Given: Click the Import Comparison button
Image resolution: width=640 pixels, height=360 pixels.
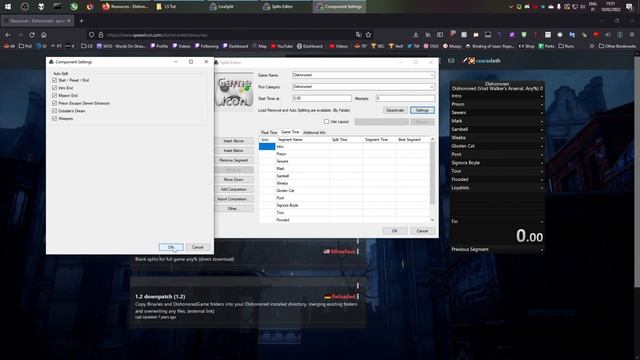Looking at the screenshot, I should [x=233, y=199].
